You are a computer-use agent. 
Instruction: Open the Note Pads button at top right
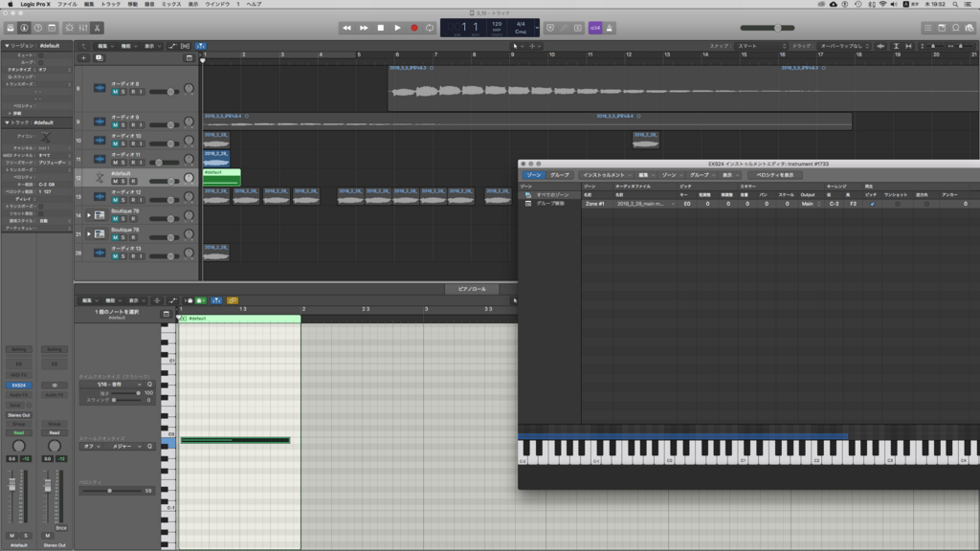942,28
